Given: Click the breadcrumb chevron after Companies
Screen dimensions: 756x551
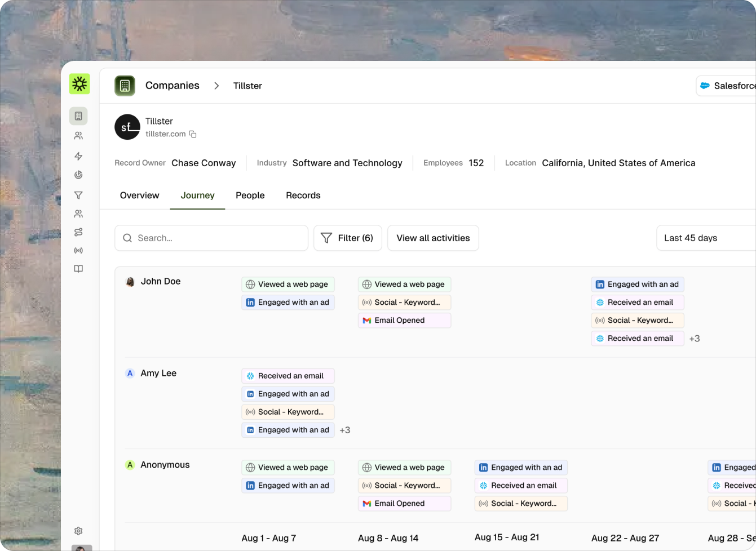Looking at the screenshot, I should tap(216, 86).
